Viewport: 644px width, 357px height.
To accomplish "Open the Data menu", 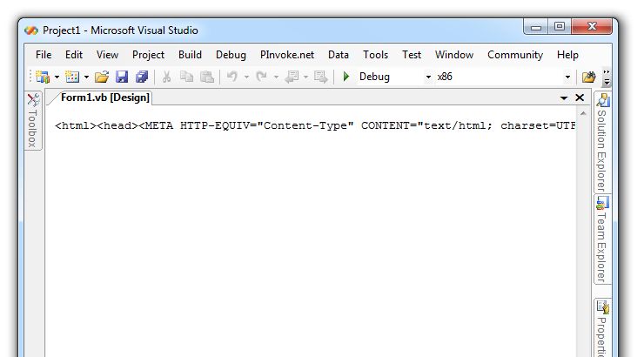I will 339,55.
